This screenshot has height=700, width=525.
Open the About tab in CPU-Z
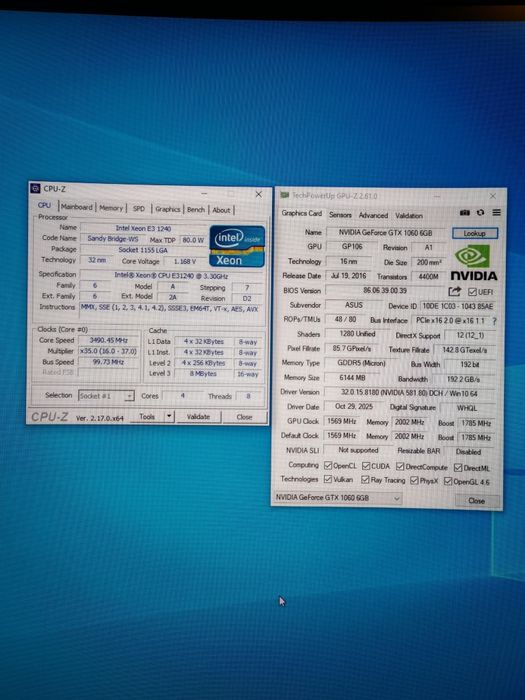coord(221,210)
